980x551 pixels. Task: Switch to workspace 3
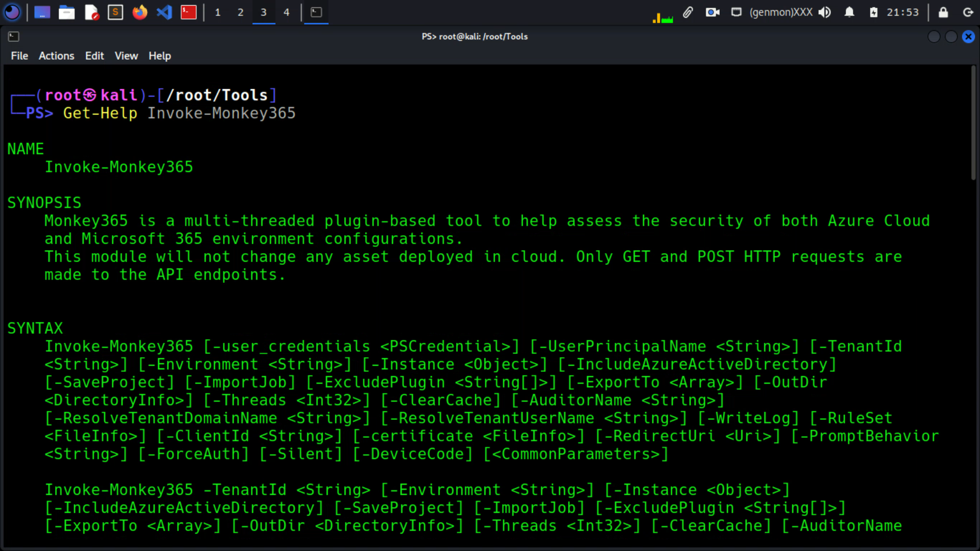(263, 12)
